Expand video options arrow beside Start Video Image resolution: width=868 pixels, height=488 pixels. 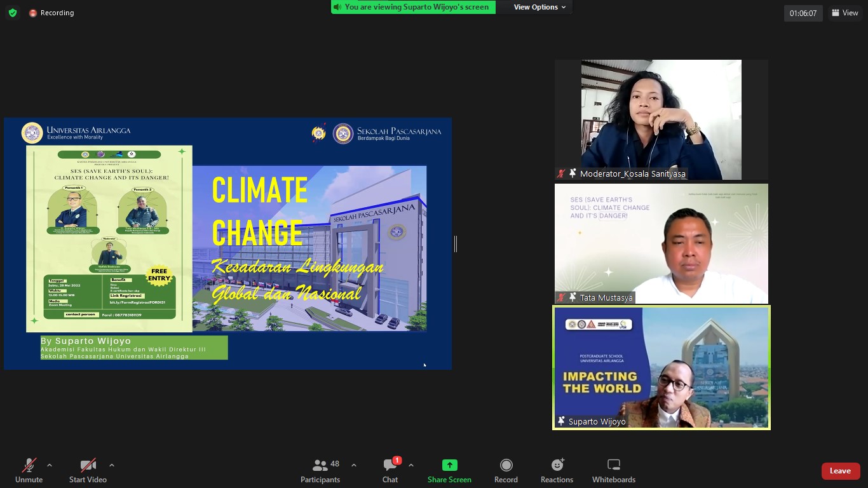(x=112, y=465)
